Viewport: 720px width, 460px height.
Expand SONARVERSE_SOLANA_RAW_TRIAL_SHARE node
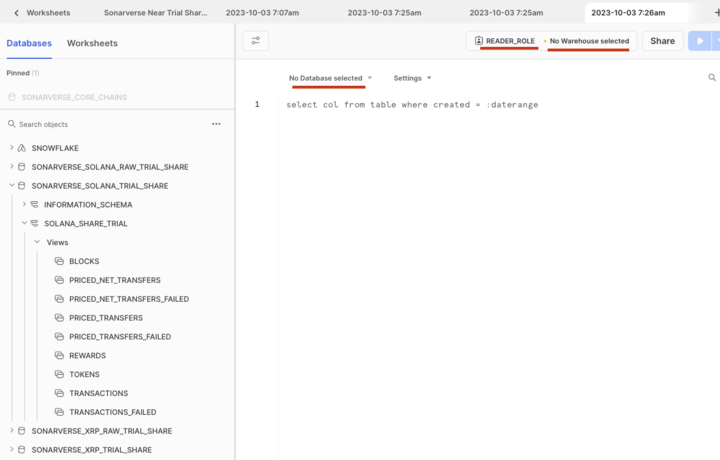[11, 166]
